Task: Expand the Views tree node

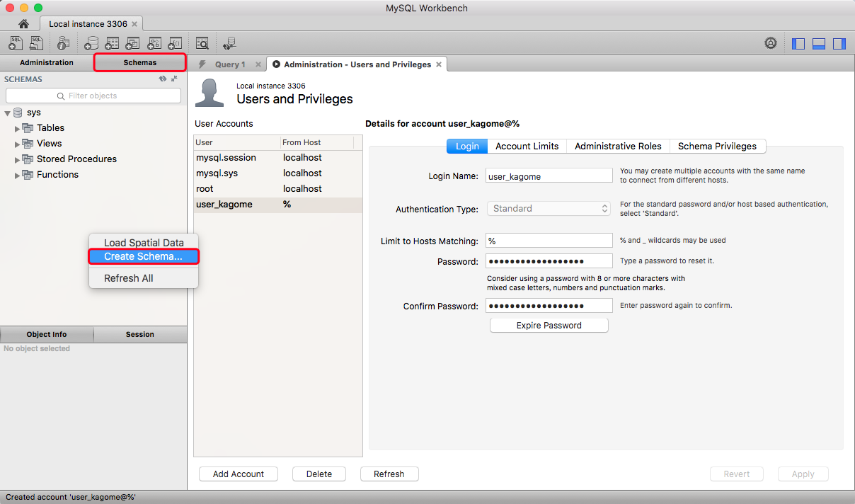Action: 18,144
